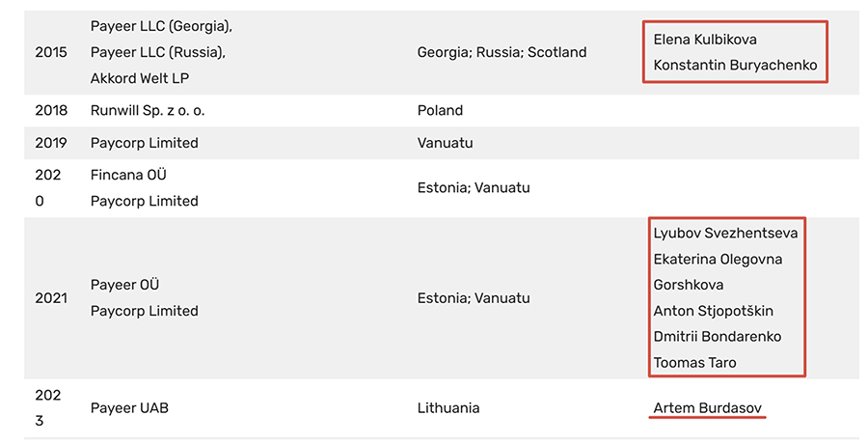Viewport: 868px width, 444px height.
Task: Select the Lyubov Svezhentseva entry
Action: [x=725, y=233]
